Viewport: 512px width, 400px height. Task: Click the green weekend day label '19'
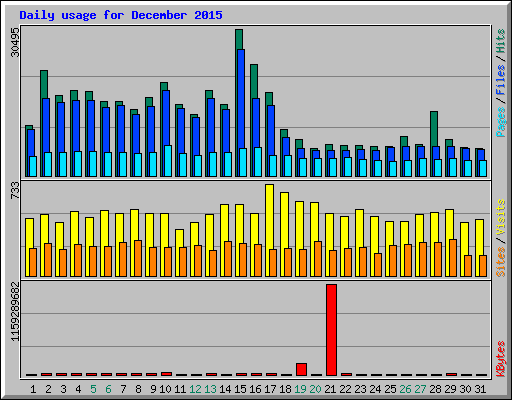coord(300,389)
